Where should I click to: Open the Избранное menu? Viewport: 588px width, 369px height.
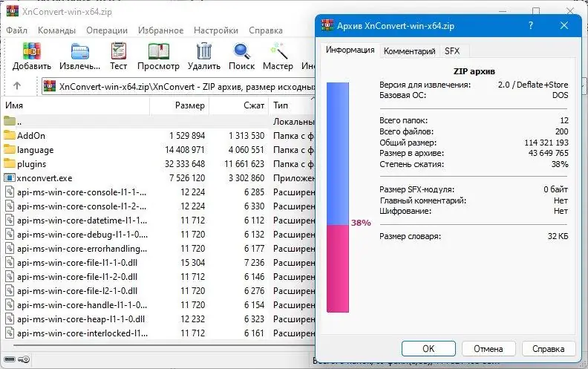(x=161, y=30)
